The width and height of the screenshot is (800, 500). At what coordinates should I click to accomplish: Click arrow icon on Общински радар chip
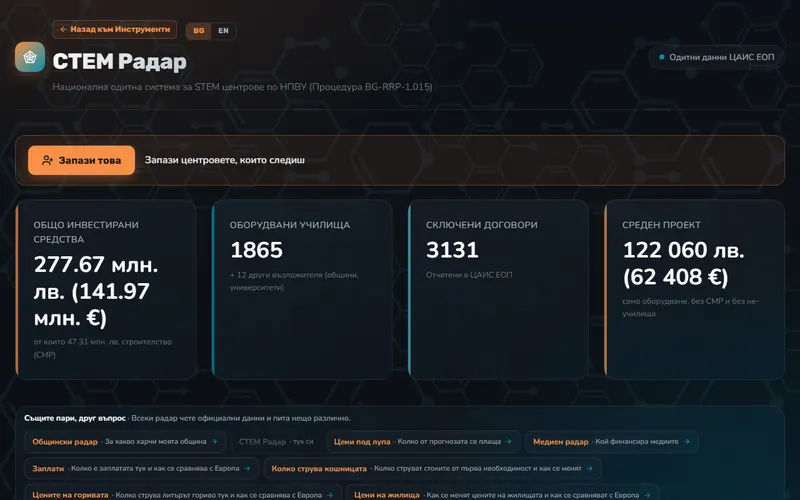[x=215, y=442]
